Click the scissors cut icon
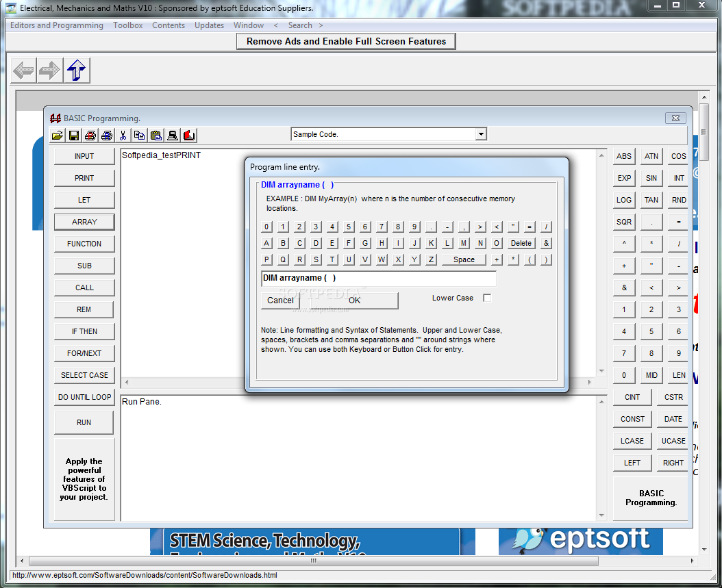This screenshot has height=588, width=722. [x=123, y=136]
